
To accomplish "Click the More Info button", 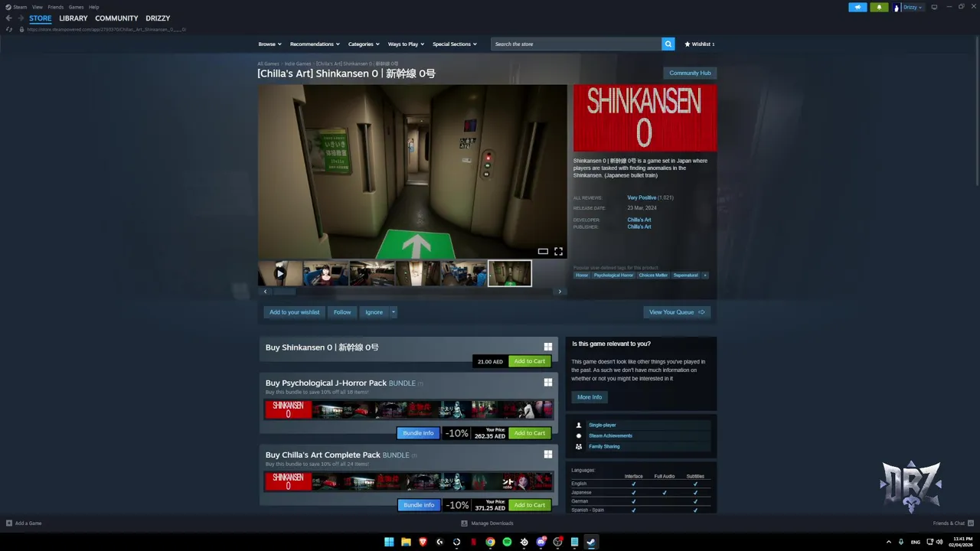I will coord(590,397).
